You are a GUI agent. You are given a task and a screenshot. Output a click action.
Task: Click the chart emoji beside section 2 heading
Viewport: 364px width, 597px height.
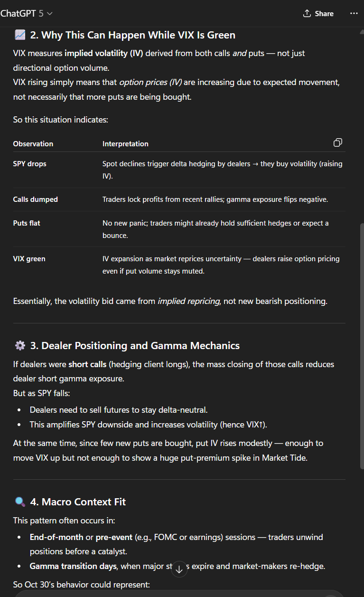click(20, 35)
